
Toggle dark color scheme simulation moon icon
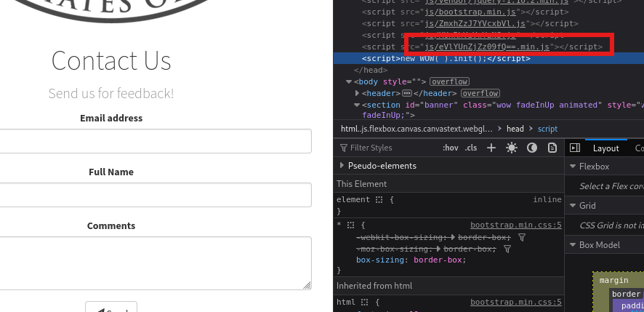coord(532,148)
